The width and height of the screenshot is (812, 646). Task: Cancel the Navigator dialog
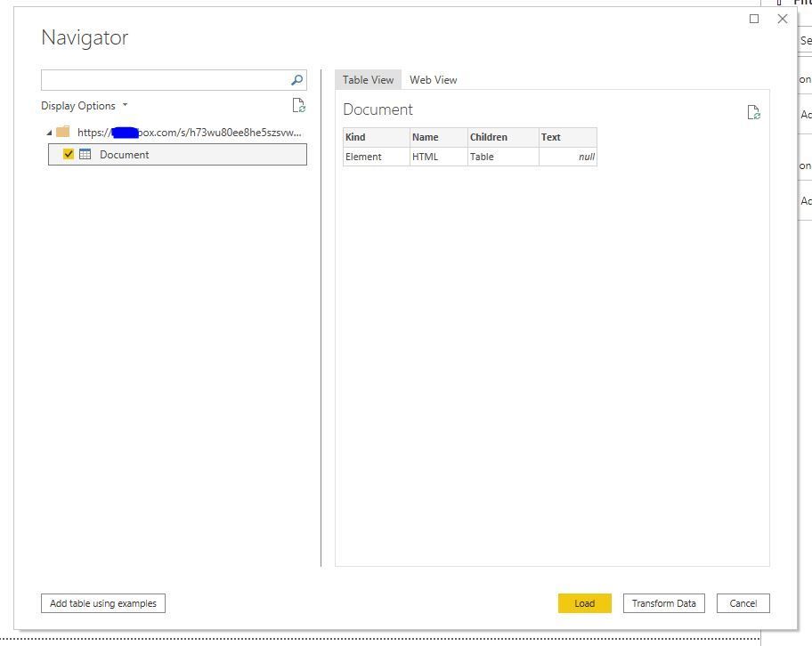point(743,602)
